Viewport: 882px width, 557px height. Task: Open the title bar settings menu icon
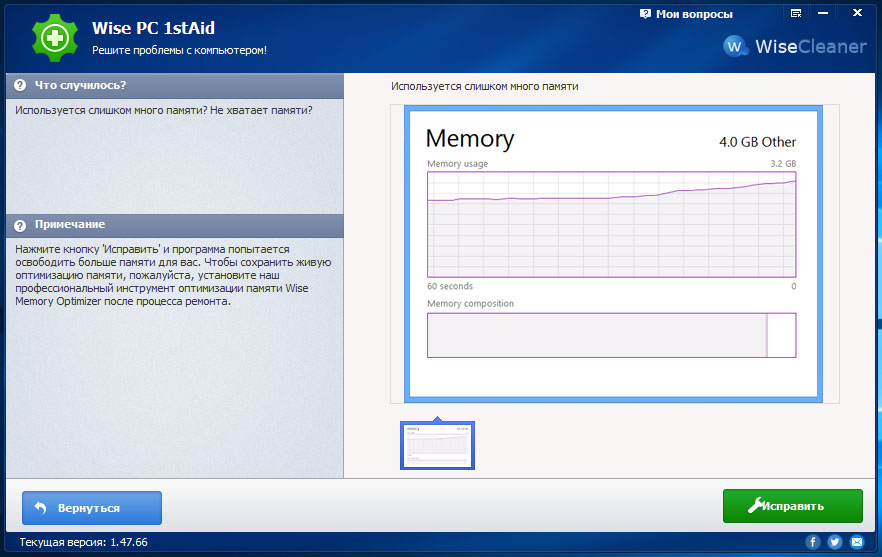(x=796, y=14)
